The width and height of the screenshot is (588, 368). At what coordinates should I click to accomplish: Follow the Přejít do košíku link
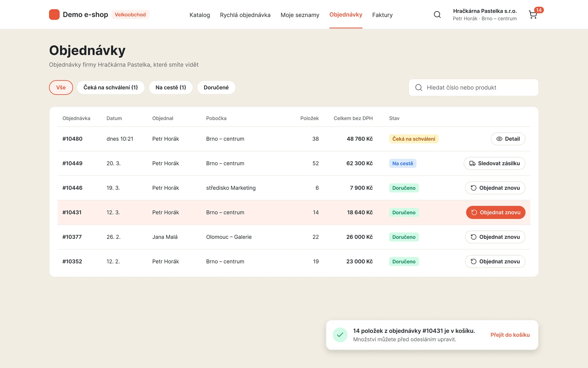510,335
